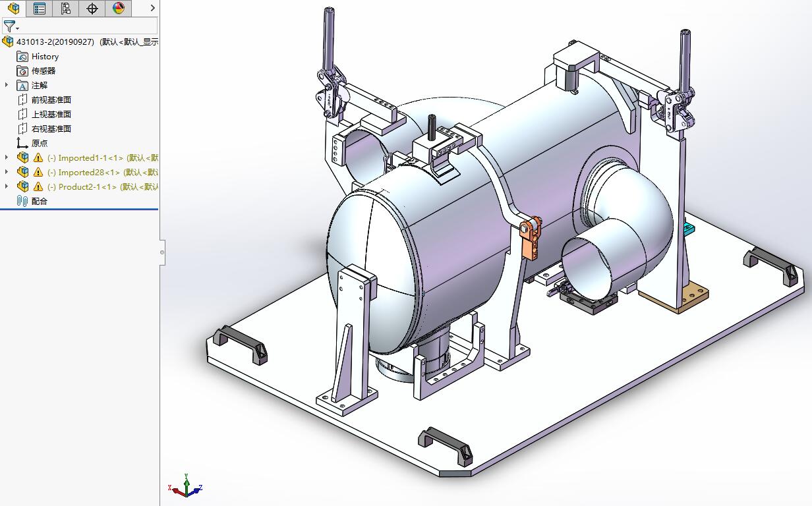Screen dimensions: 812x506
Task: Collapse the feature tree panel with side handle
Action: [162, 252]
